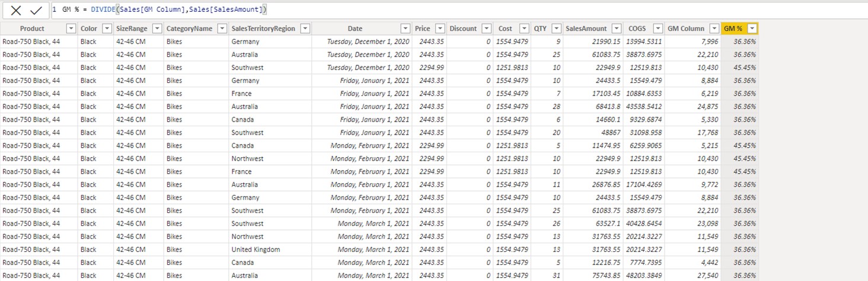Open the GM % column filter dropdown

752,28
